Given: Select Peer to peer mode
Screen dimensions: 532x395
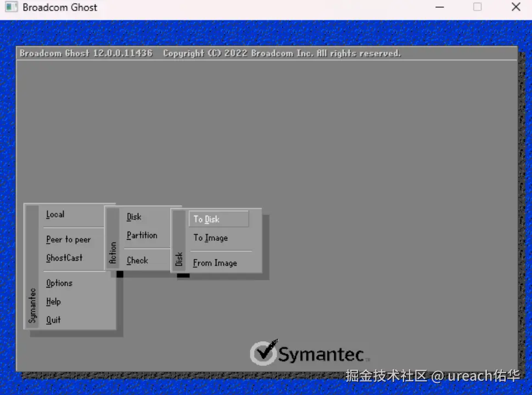Looking at the screenshot, I should pyautogui.click(x=68, y=239).
